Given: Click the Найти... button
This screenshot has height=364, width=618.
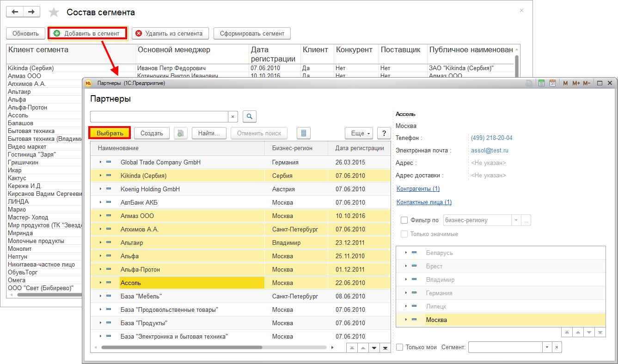Looking at the screenshot, I should [x=209, y=133].
